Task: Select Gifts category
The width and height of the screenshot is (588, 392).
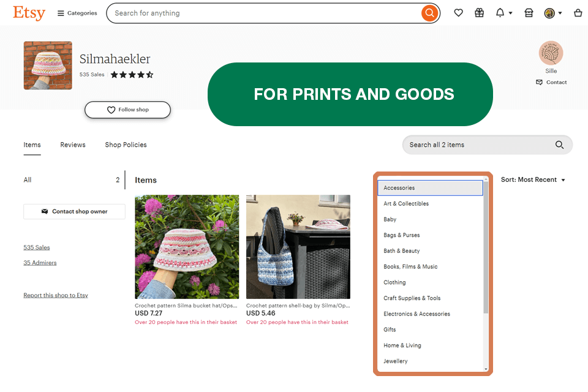Action: [x=430, y=330]
